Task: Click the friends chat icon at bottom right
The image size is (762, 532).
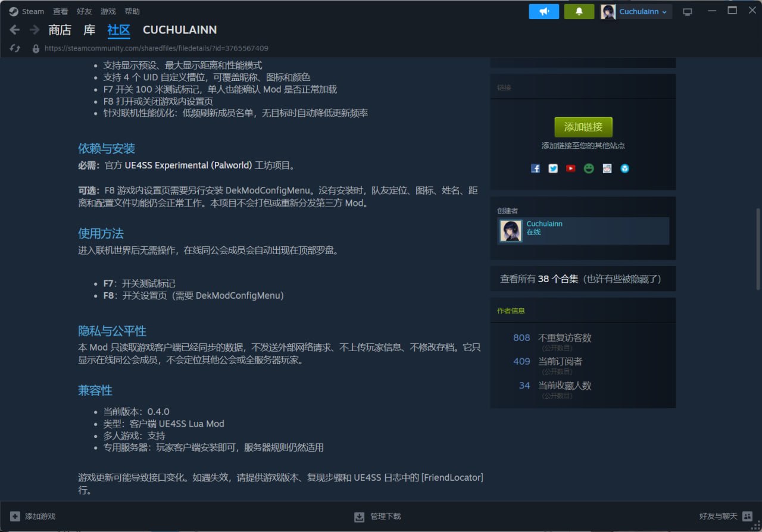Action: tap(748, 516)
